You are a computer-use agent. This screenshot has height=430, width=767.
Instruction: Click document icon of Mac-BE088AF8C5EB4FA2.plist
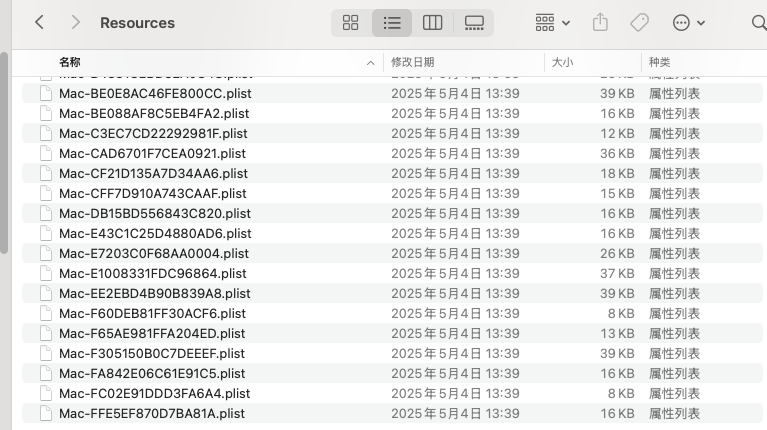[x=46, y=113]
